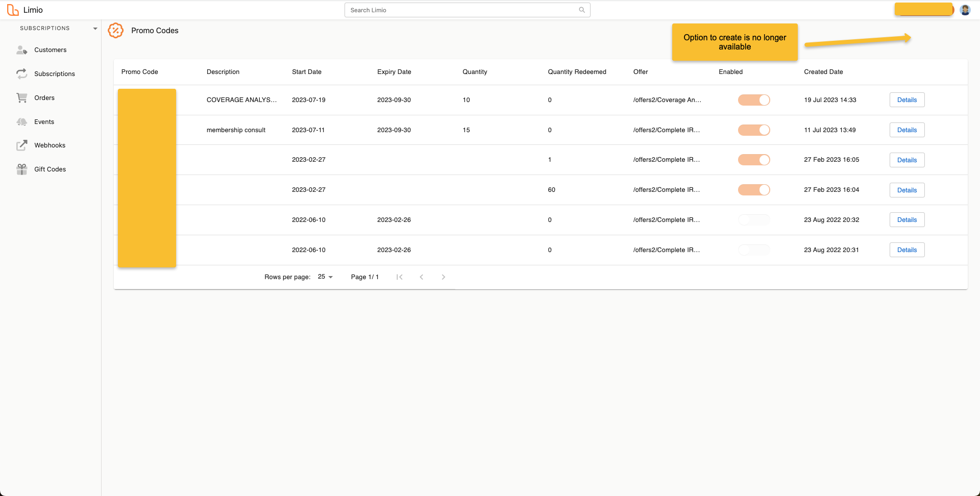980x496 pixels.
Task: Click the Limio logo icon
Action: (x=13, y=10)
